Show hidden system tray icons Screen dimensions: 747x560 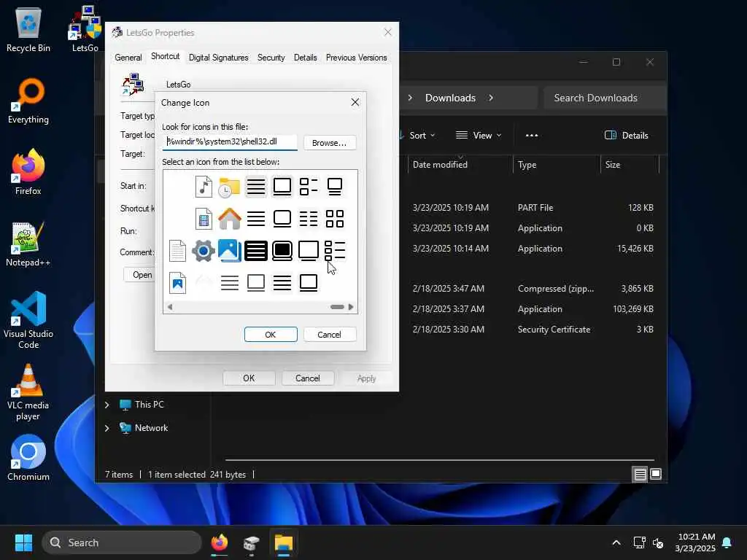616,542
